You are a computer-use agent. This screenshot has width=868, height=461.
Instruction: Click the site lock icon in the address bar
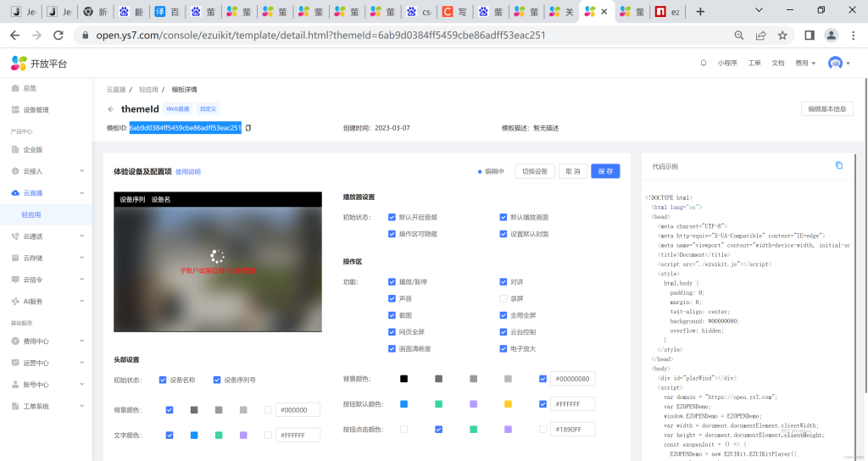(85, 36)
